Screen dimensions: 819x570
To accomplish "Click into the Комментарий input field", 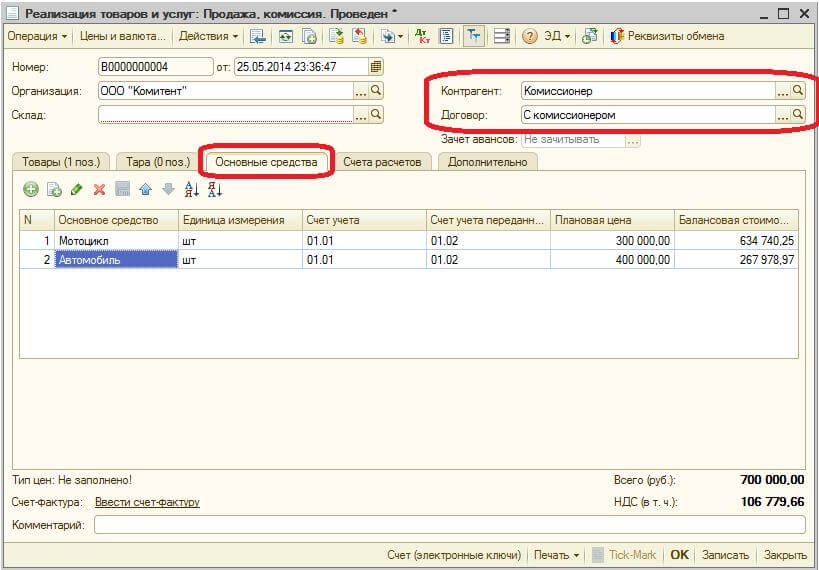I will tap(449, 525).
